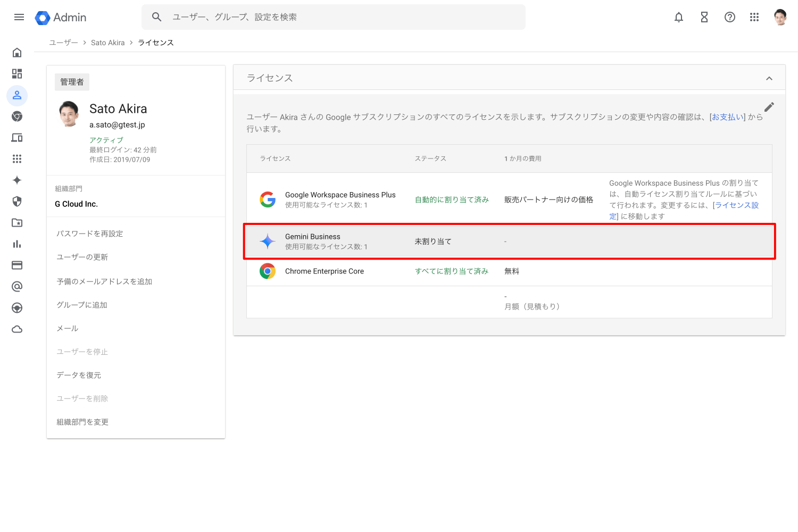Image resolution: width=798 pixels, height=532 pixels.
Task: Click データを復元
Action: [x=79, y=375]
